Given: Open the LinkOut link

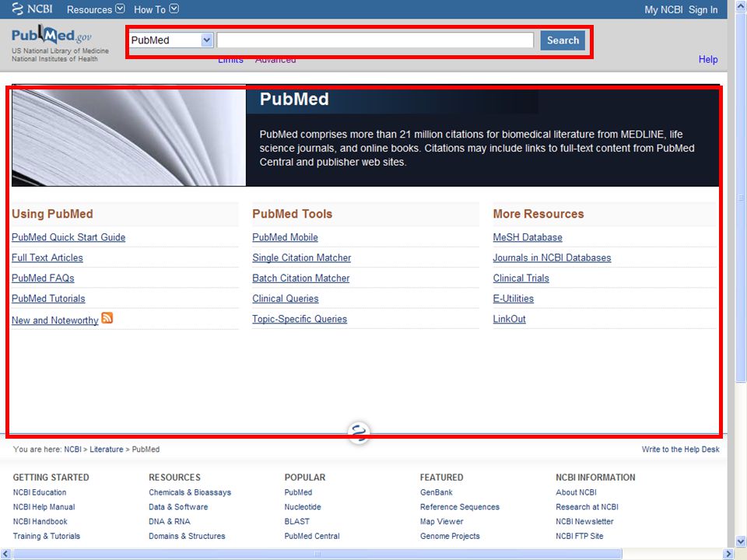Looking at the screenshot, I should (509, 319).
